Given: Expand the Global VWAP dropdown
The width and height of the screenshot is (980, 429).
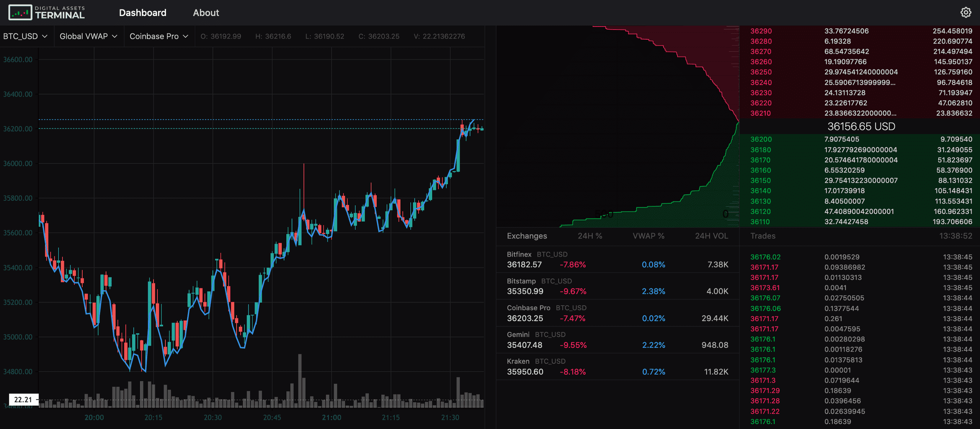Looking at the screenshot, I should point(88,36).
